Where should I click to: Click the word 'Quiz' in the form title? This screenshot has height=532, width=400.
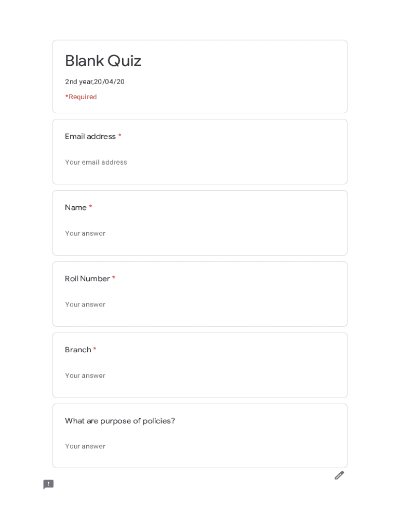tap(124, 61)
